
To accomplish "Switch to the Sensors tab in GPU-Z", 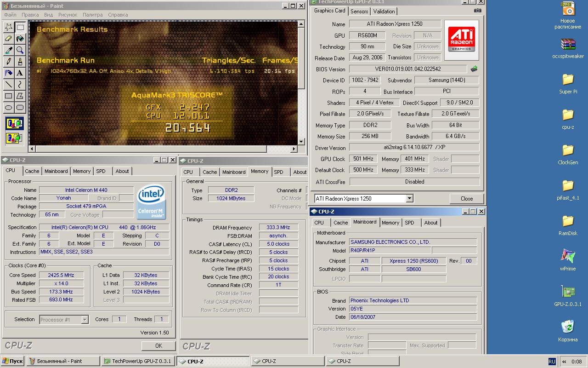I will [x=359, y=11].
